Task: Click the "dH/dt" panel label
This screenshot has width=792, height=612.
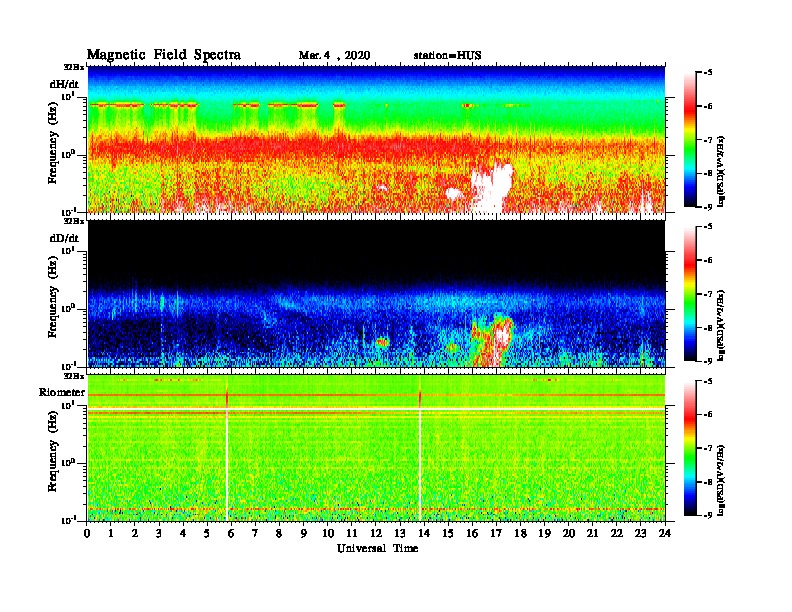Action: pos(64,84)
